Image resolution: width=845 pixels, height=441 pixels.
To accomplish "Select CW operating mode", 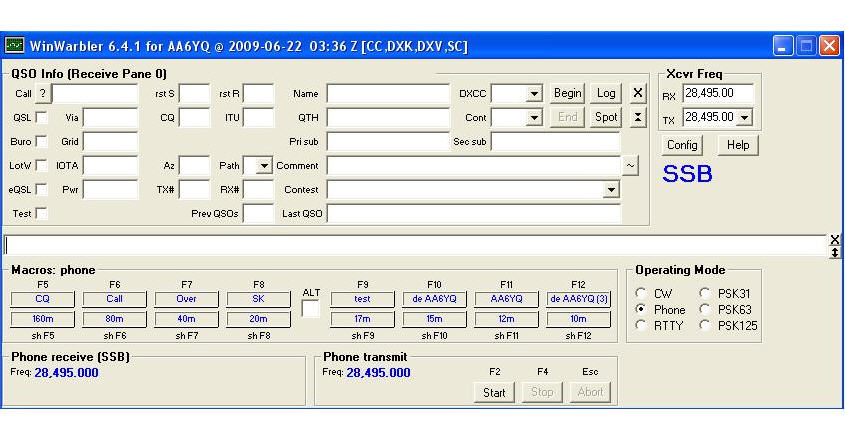I will point(640,293).
